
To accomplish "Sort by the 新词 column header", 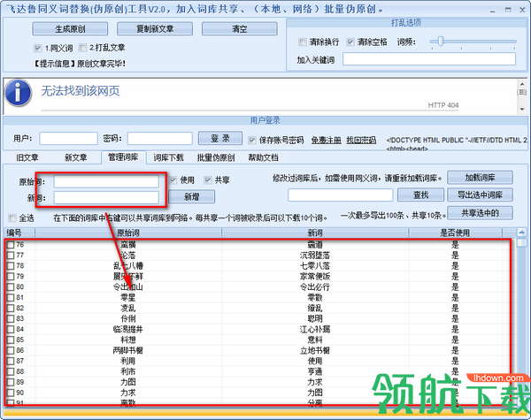I will 315,233.
